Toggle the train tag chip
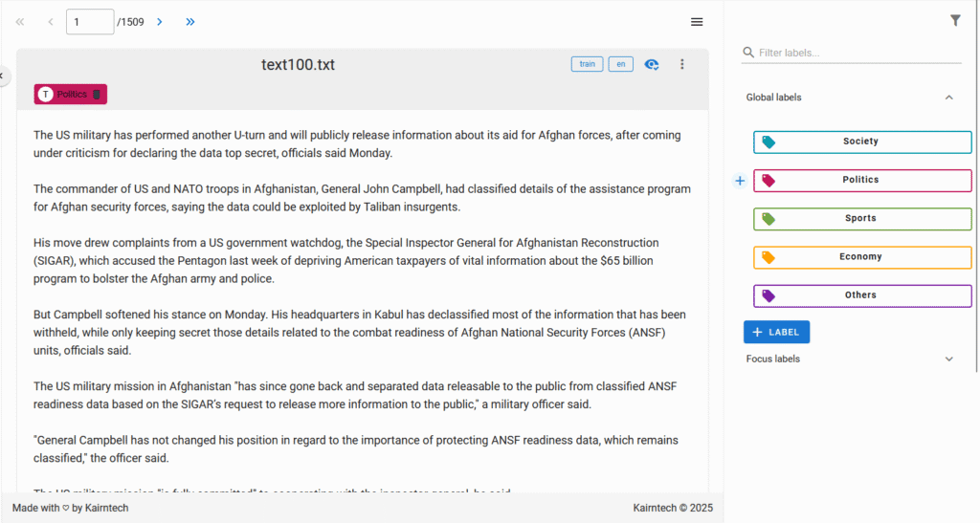 pos(587,64)
